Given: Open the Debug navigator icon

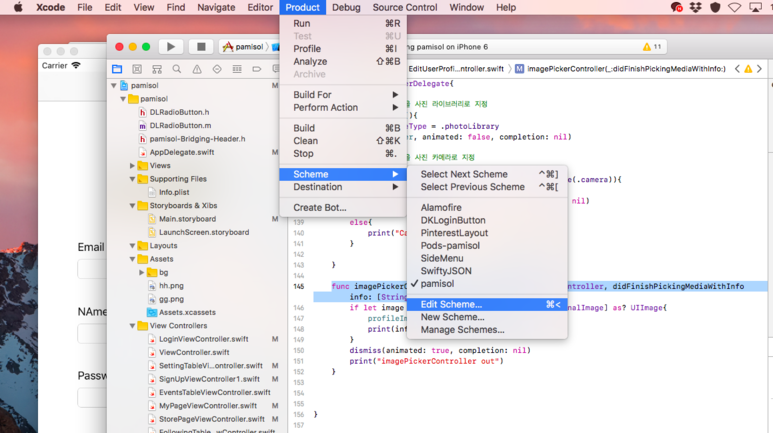Looking at the screenshot, I should pos(237,69).
